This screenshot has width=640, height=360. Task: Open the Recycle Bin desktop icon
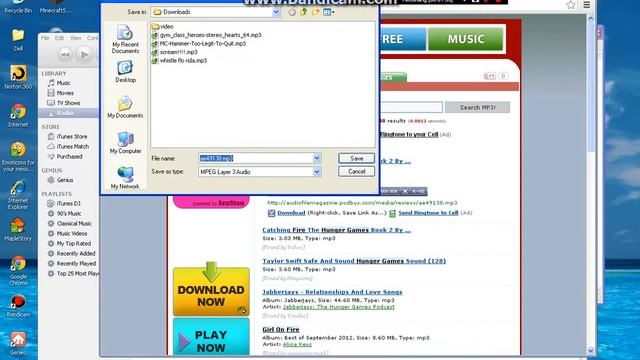(18, 7)
